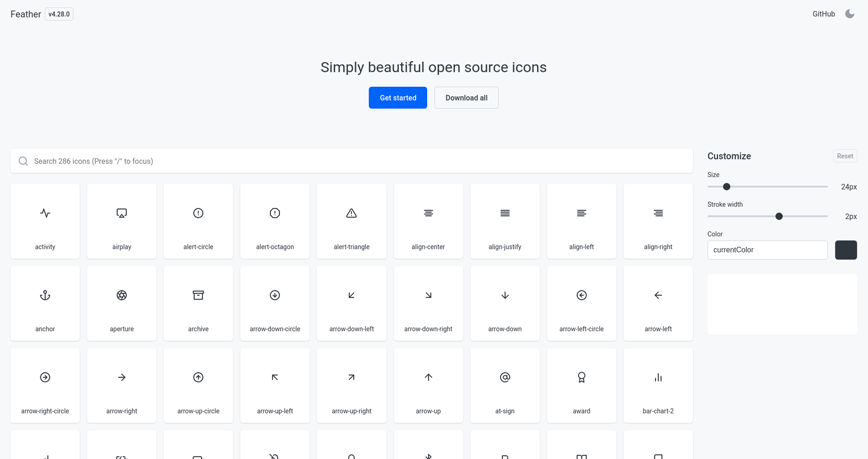Click the "Simply beautiful open source icons" heading
The height and width of the screenshot is (459, 868).
click(433, 67)
